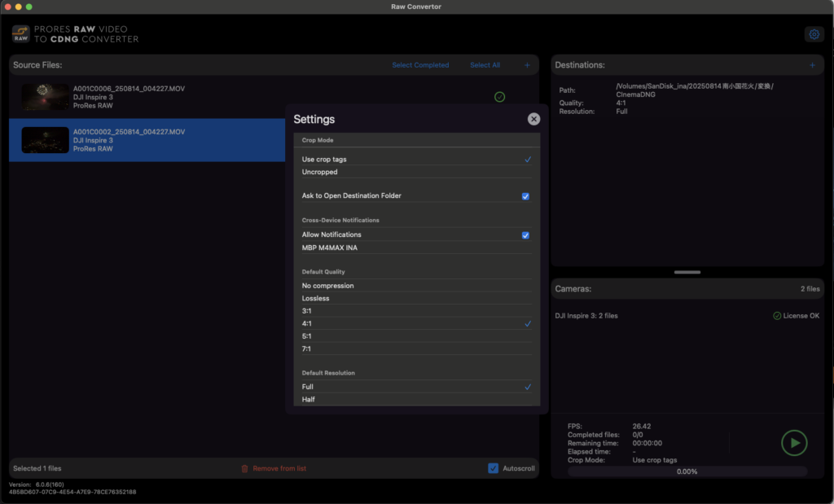Choose 3:1 default quality

(x=416, y=311)
